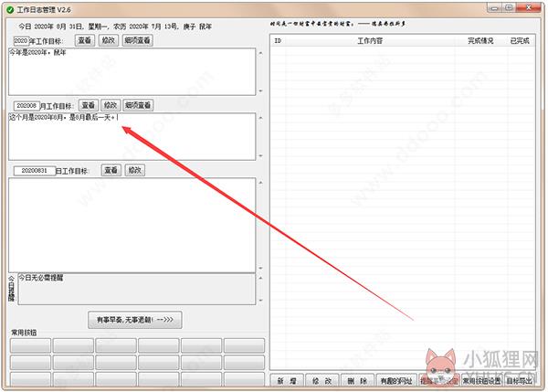Click the 有事早奏,无事退朝 button
Screen dimensions: 548x392
pos(135,320)
